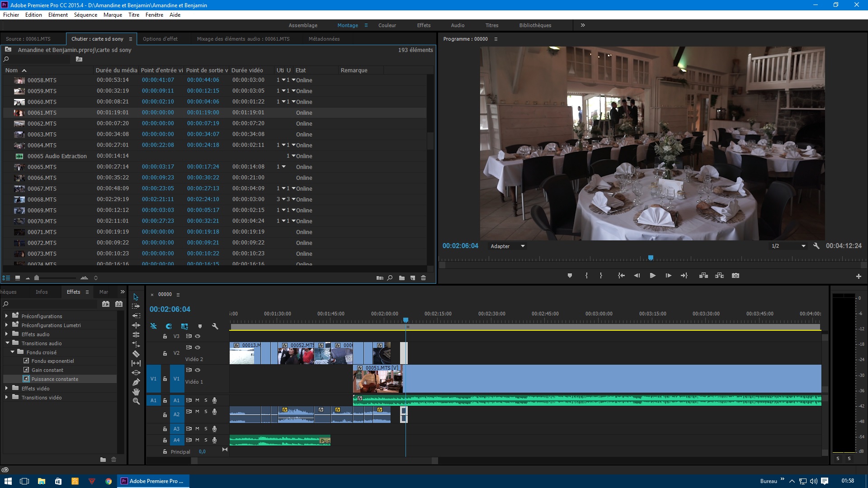The width and height of the screenshot is (868, 488).
Task: Expand Préconfigurations folder
Action: [6, 316]
